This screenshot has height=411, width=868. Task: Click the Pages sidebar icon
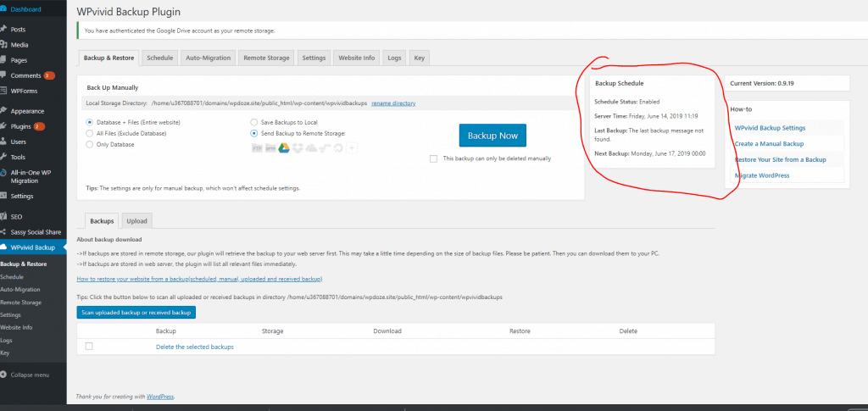click(x=4, y=59)
